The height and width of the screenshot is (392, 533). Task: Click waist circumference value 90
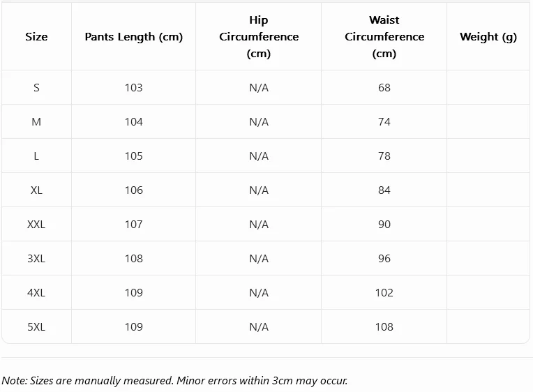(x=384, y=225)
